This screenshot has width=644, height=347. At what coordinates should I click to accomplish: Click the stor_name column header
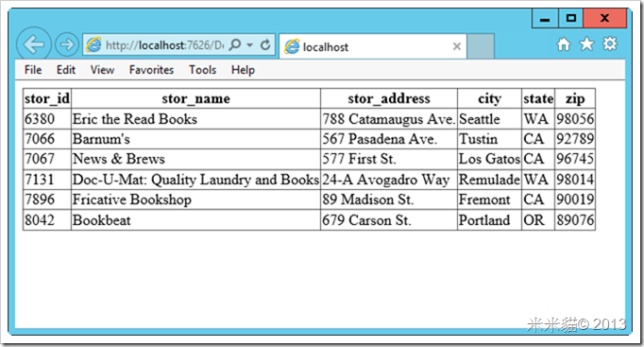[195, 98]
